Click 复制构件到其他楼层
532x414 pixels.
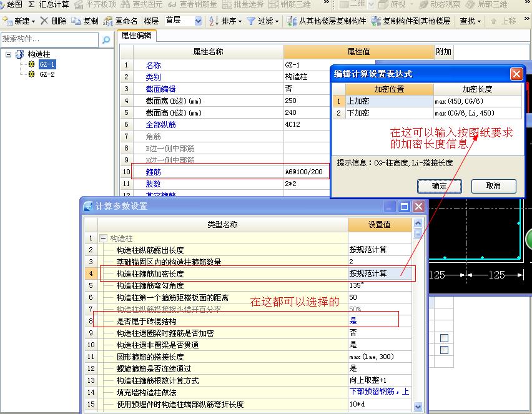click(410, 21)
